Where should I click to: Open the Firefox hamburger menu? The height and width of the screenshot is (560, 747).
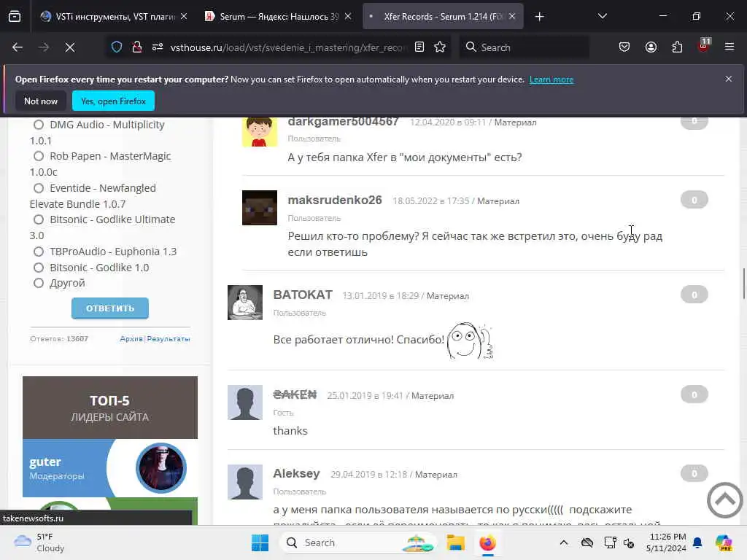(729, 47)
